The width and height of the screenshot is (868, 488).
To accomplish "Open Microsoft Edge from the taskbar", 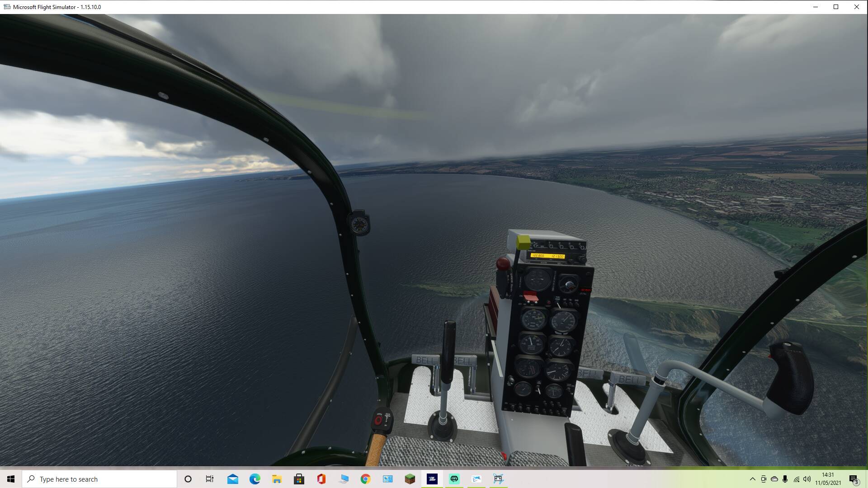I will (255, 479).
